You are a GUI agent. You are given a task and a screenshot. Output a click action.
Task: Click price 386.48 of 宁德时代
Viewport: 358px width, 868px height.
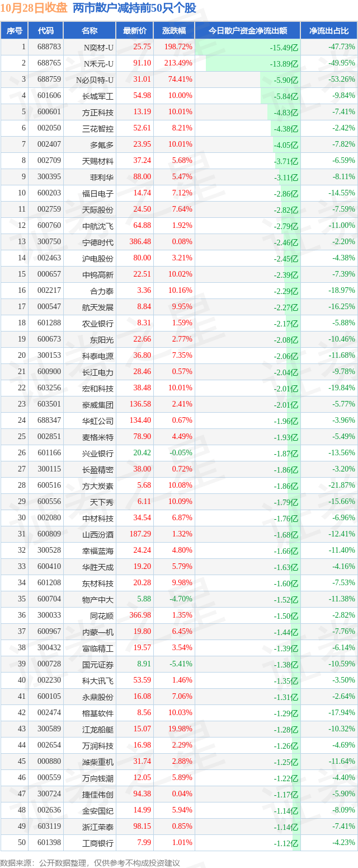(x=140, y=242)
